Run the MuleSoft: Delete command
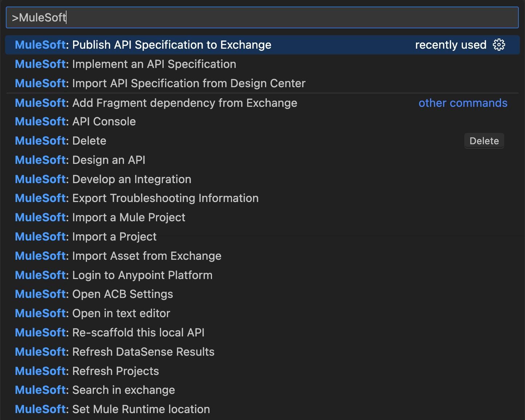This screenshot has height=420, width=525. click(x=89, y=141)
